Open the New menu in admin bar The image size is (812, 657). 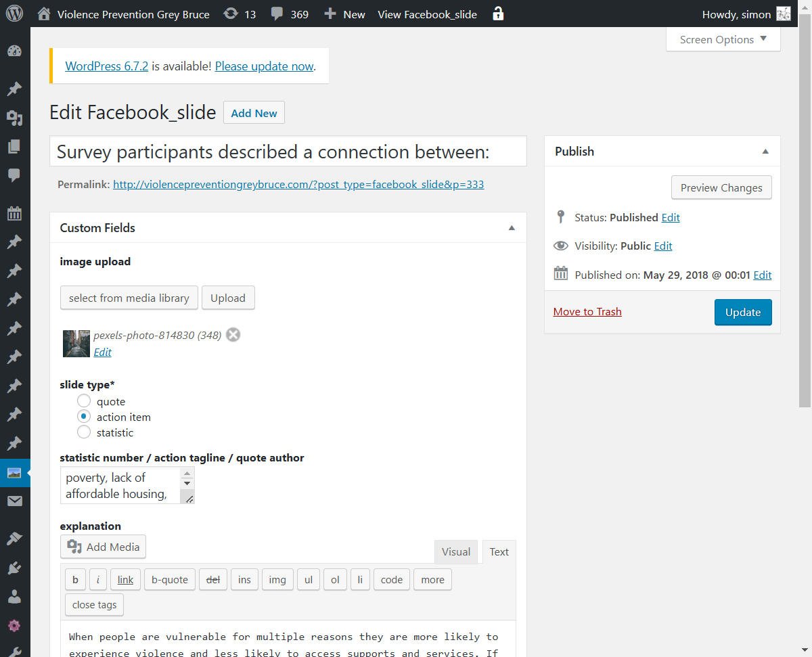[x=344, y=14]
